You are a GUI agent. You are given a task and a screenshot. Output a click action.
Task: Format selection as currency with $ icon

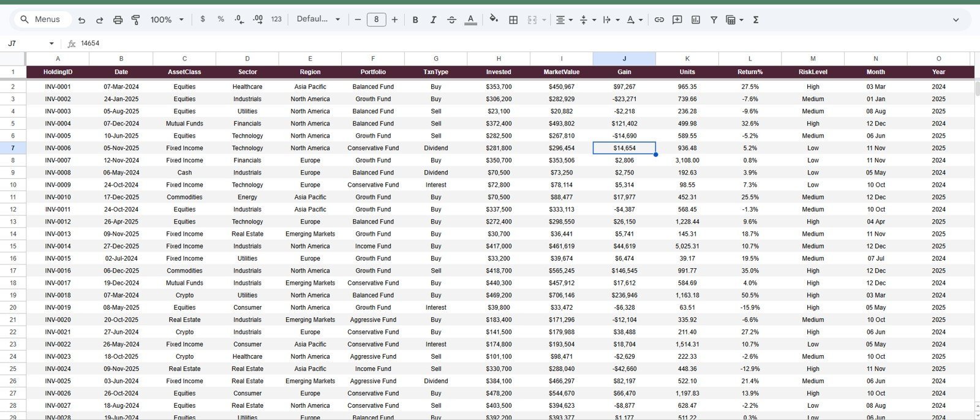click(203, 20)
